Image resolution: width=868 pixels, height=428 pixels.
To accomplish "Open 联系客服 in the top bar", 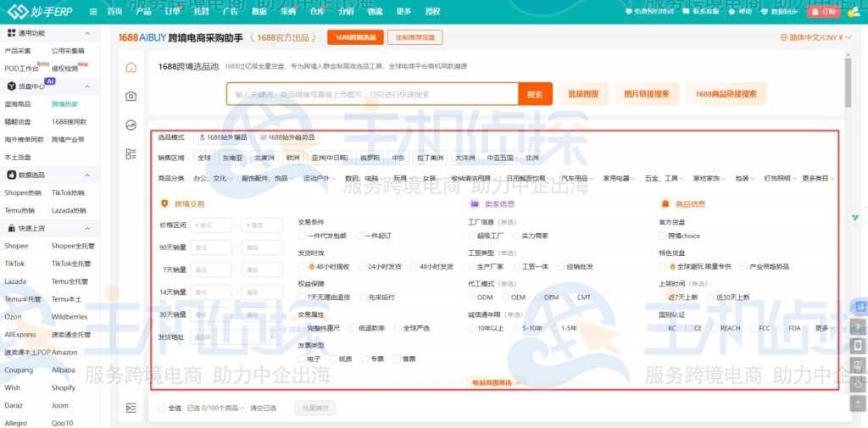I will point(700,12).
